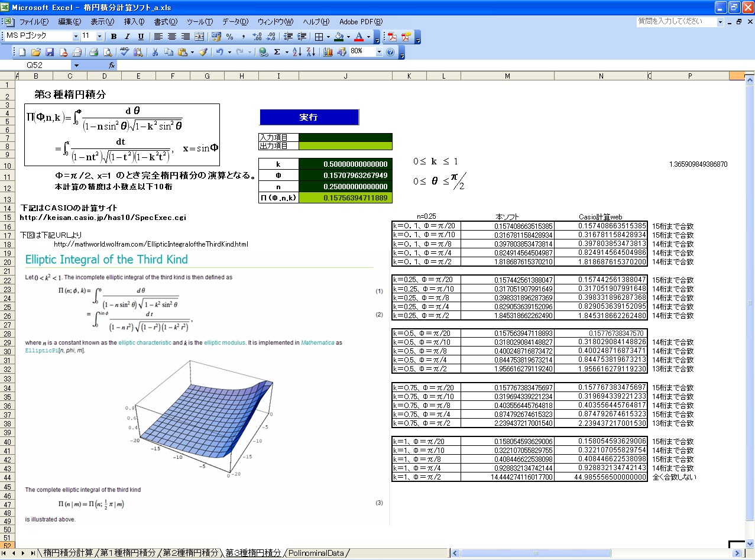Click the fx insert function button
Screen dimensions: 755x560
pos(111,65)
